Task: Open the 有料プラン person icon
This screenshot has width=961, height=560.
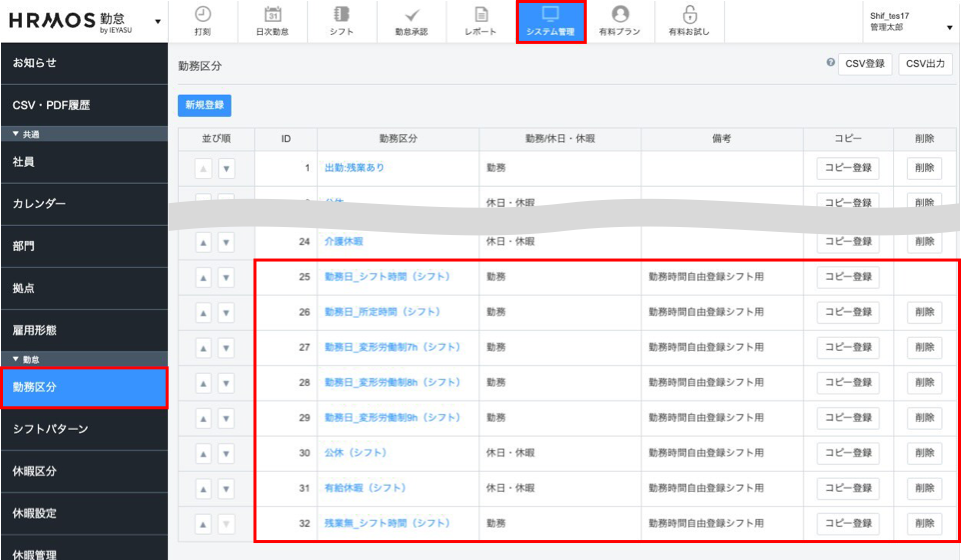Action: point(620,15)
